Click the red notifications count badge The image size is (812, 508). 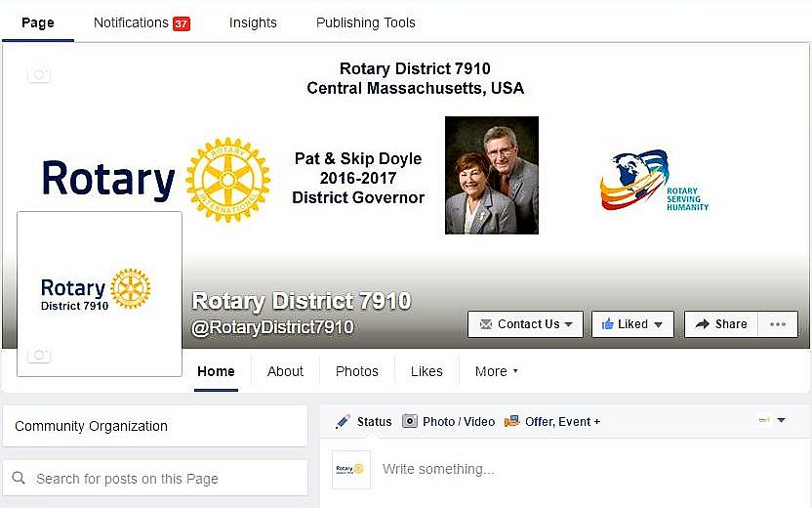181,23
